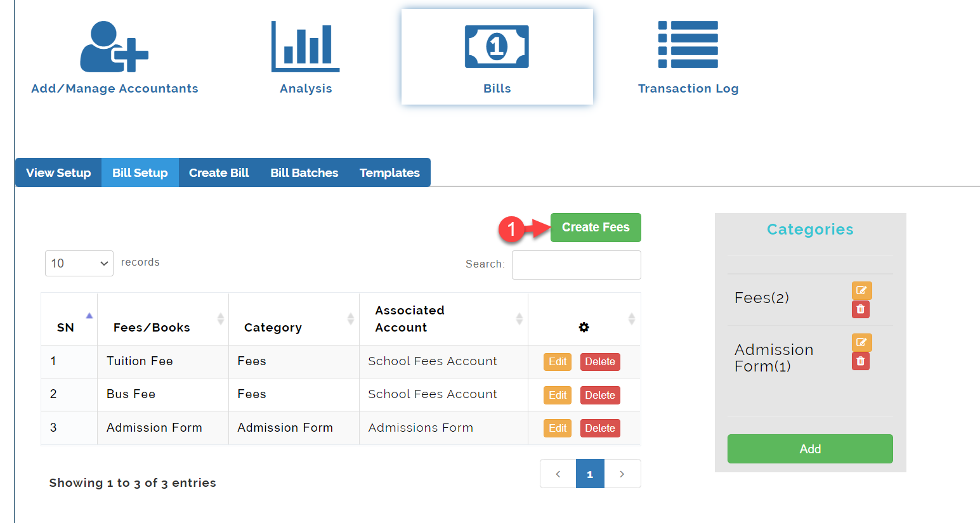Click Fees(2) category name
This screenshot has height=523, width=980.
(762, 298)
